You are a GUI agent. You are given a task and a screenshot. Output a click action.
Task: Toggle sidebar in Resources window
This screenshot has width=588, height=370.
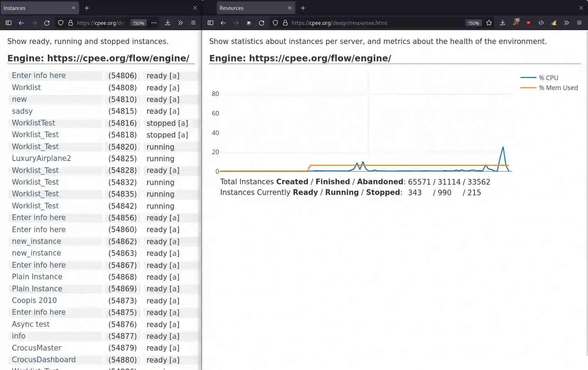[210, 23]
